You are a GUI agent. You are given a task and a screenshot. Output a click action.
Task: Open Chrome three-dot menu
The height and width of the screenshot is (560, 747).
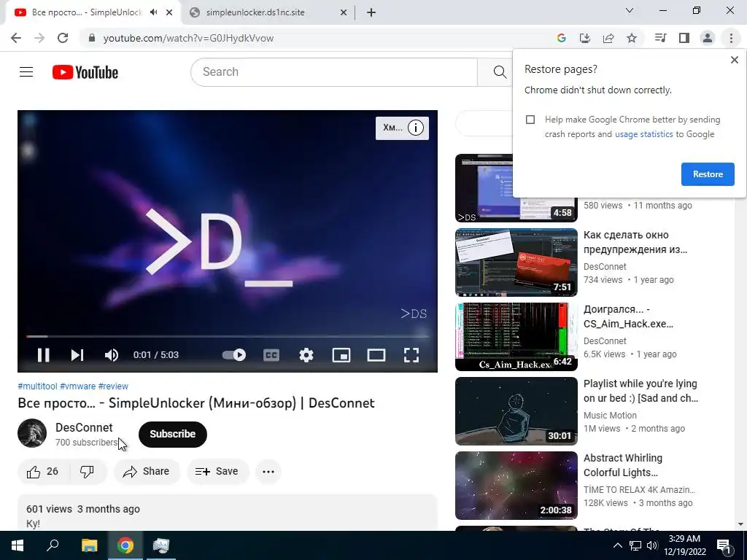click(x=731, y=38)
